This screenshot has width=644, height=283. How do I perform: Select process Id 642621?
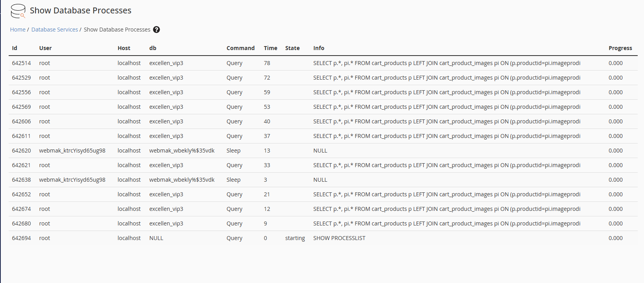click(x=21, y=165)
